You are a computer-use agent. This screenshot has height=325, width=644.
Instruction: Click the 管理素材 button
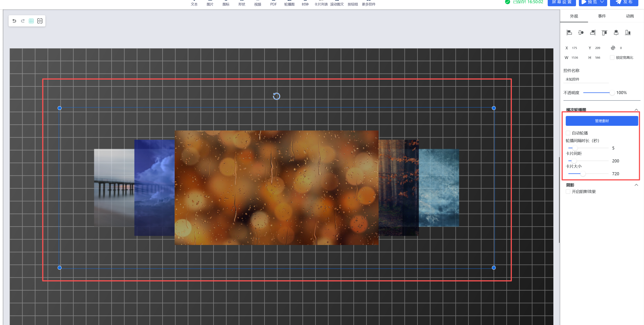click(602, 121)
